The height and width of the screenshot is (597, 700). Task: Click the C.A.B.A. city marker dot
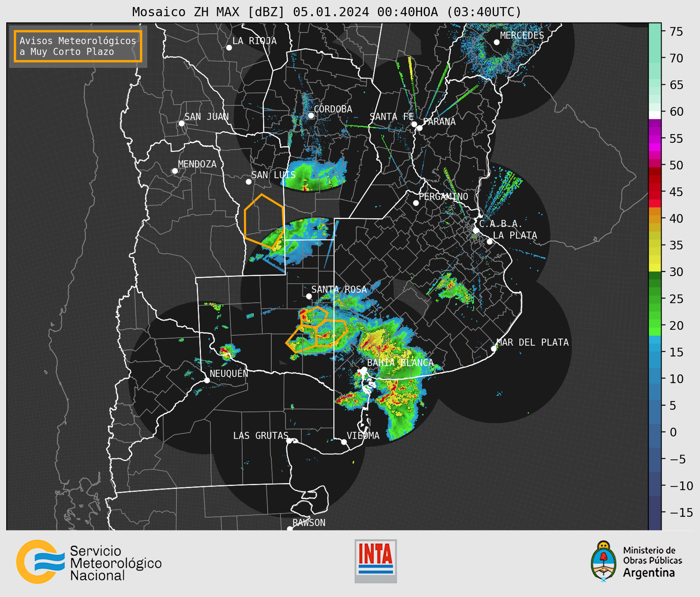pos(476,230)
